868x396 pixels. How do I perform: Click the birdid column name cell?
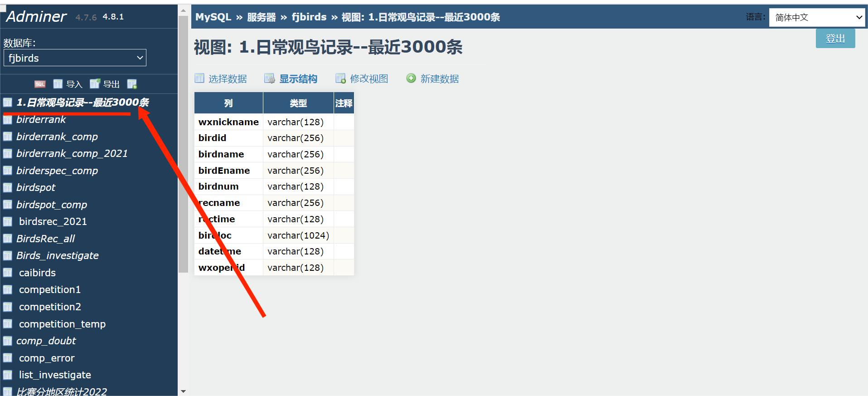pyautogui.click(x=228, y=138)
